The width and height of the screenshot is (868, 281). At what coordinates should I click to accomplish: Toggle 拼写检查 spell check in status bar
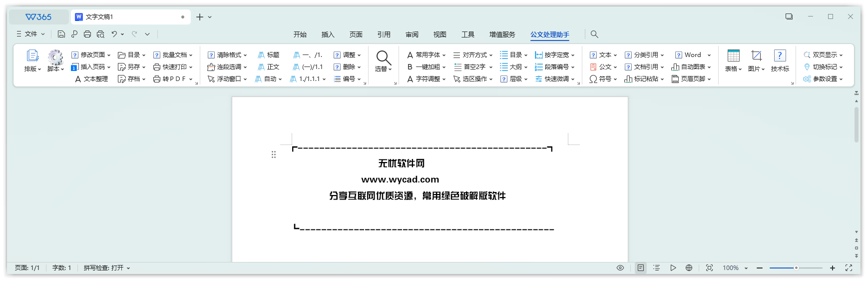(x=106, y=268)
